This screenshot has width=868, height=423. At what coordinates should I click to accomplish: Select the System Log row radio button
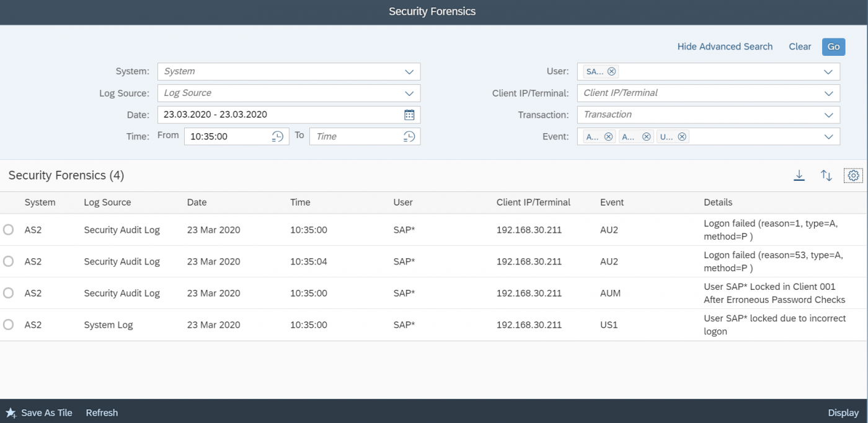click(x=8, y=324)
